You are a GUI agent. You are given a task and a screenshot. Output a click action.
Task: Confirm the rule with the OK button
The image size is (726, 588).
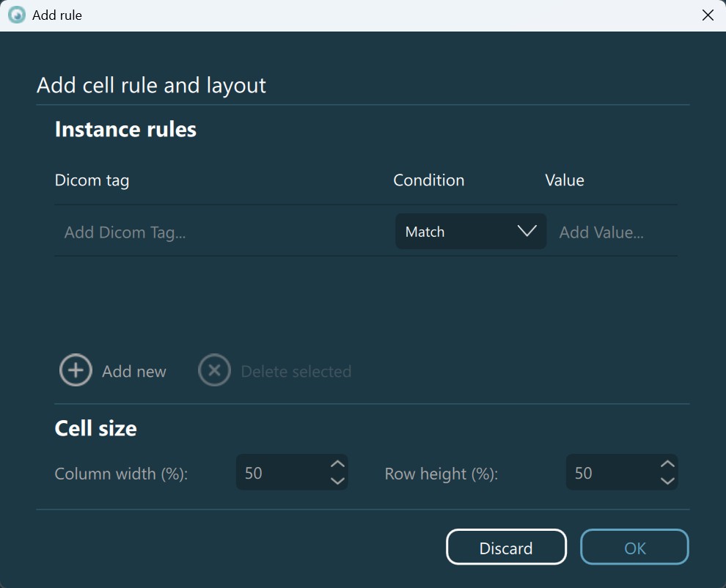[x=634, y=548]
